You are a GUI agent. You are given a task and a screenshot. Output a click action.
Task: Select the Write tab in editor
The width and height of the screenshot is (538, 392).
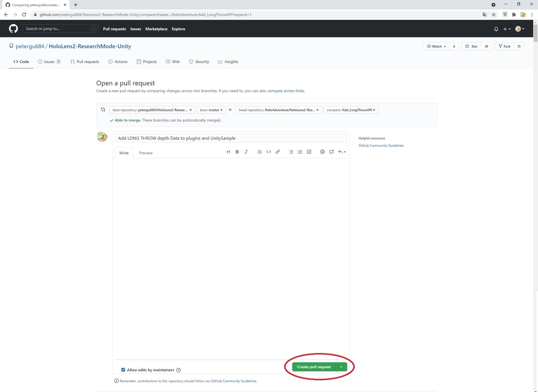[x=124, y=153]
